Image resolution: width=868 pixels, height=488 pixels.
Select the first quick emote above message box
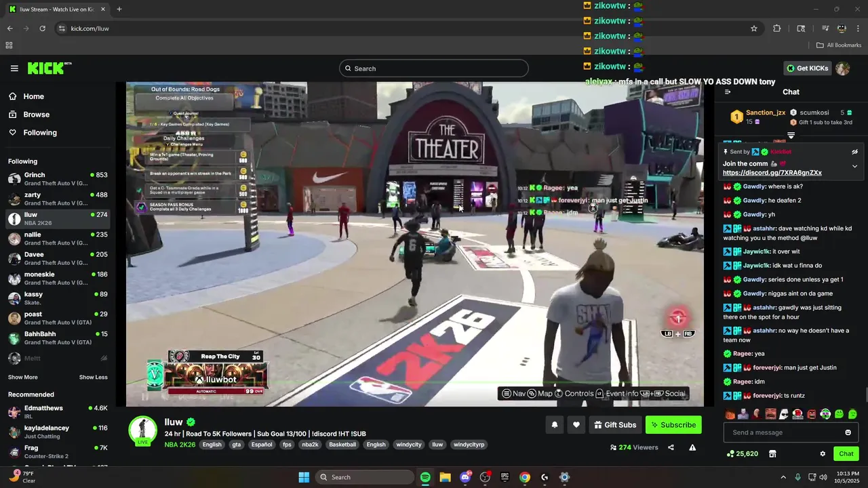click(730, 414)
